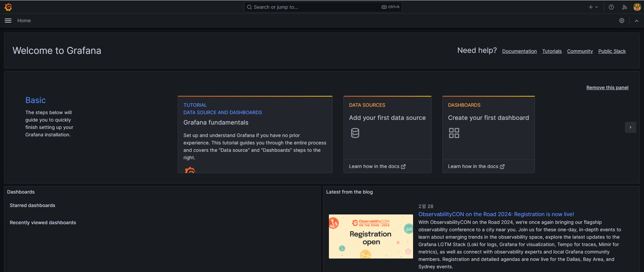Image resolution: width=644 pixels, height=272 pixels.
Task: Open the News RSS feed icon
Action: click(624, 7)
